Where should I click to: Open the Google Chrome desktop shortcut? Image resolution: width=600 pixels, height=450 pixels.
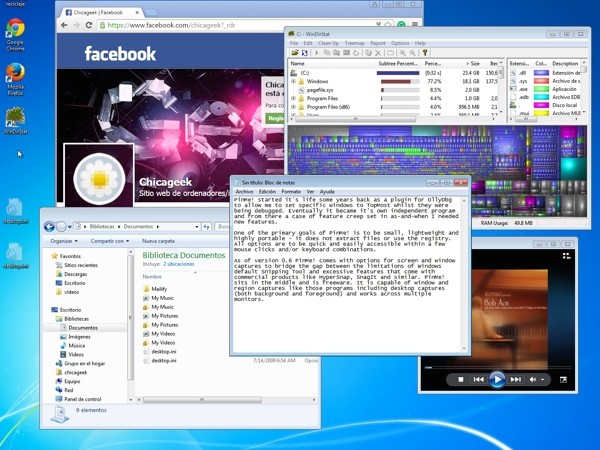coord(15,34)
